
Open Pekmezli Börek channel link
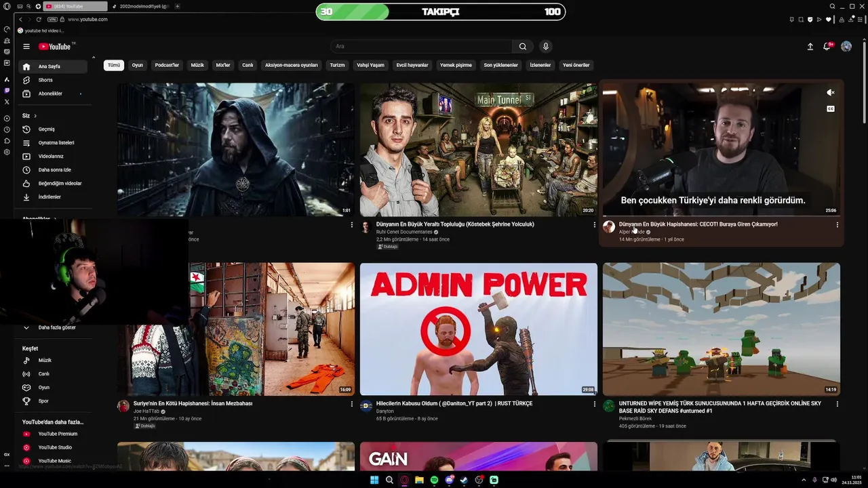pos(635,419)
